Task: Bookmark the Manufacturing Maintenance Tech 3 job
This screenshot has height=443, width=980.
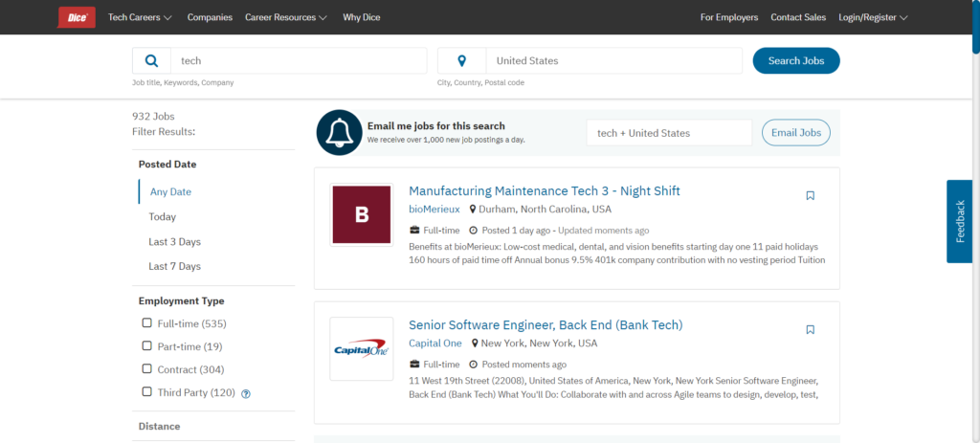Action: point(810,195)
